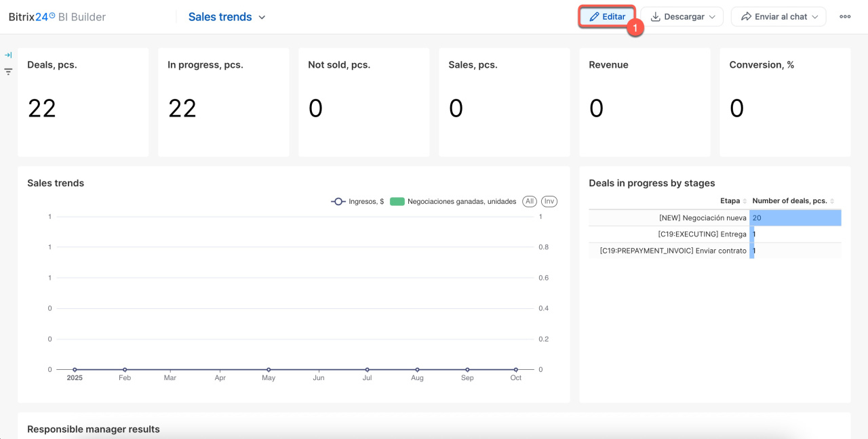
Task: Click the pencil icon in Editar
Action: (594, 17)
